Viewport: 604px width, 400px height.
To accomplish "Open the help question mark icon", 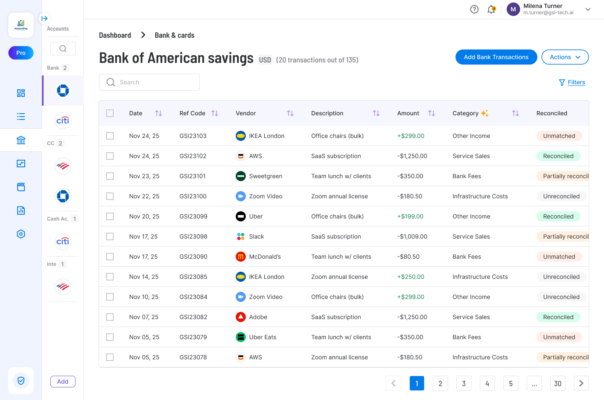I will (474, 9).
